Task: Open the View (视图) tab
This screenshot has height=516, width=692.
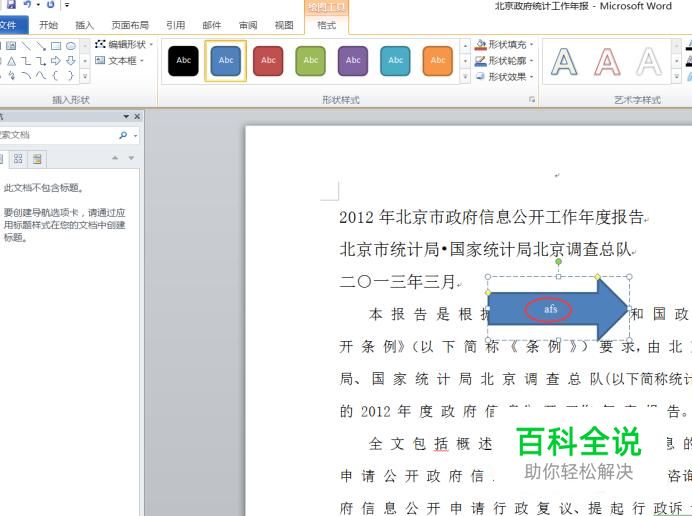Action: [x=284, y=25]
